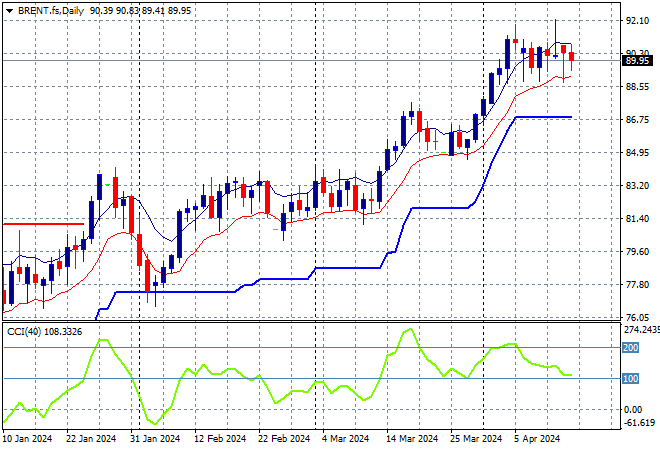The height and width of the screenshot is (450, 660).
Task: Click the 81.40 price axis label
Action: [x=638, y=218]
